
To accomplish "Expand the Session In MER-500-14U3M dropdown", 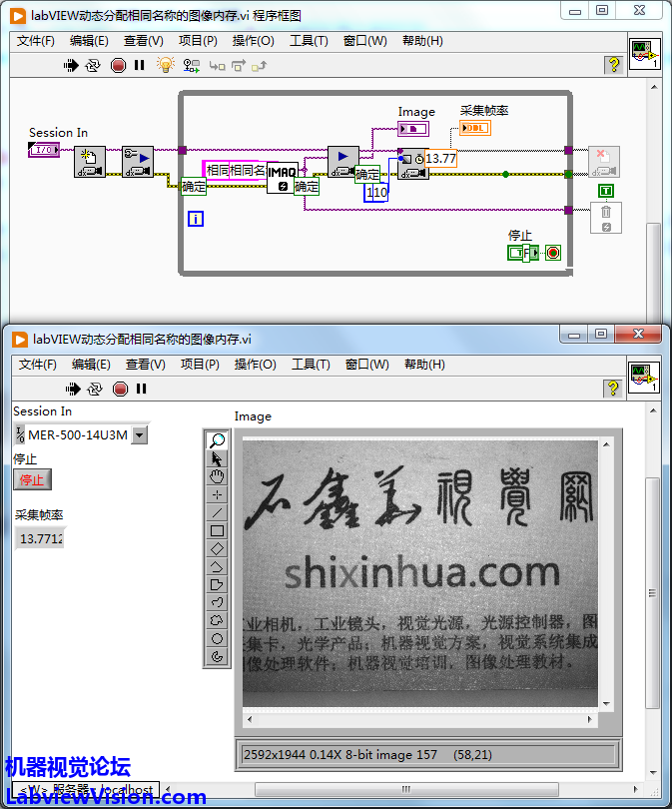I will [140, 434].
